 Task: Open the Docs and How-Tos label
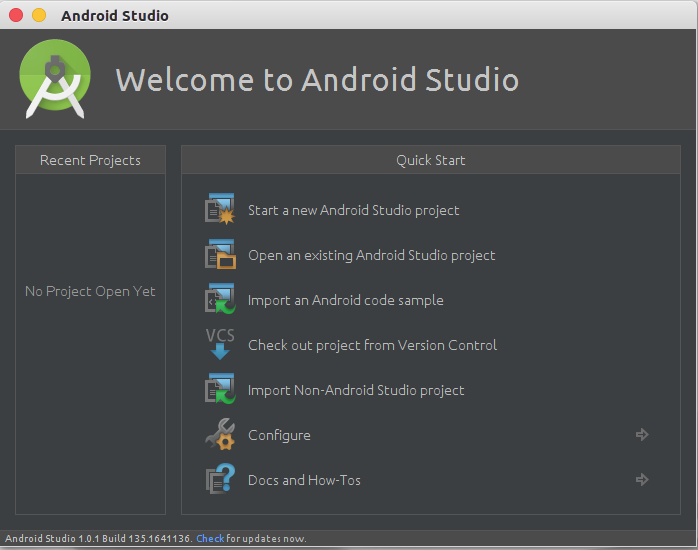coord(304,480)
